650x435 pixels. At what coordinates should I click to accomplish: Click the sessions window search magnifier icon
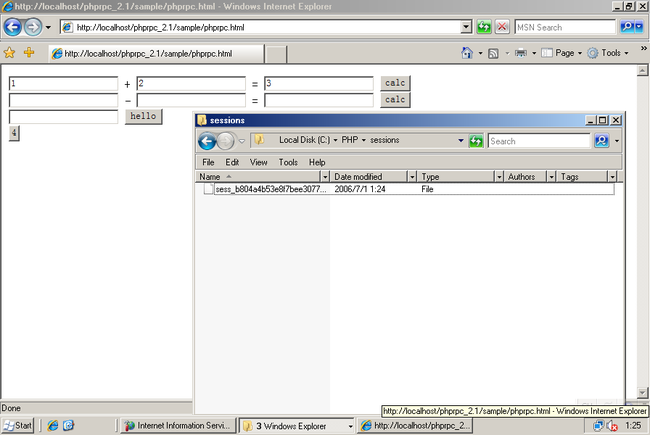point(601,141)
